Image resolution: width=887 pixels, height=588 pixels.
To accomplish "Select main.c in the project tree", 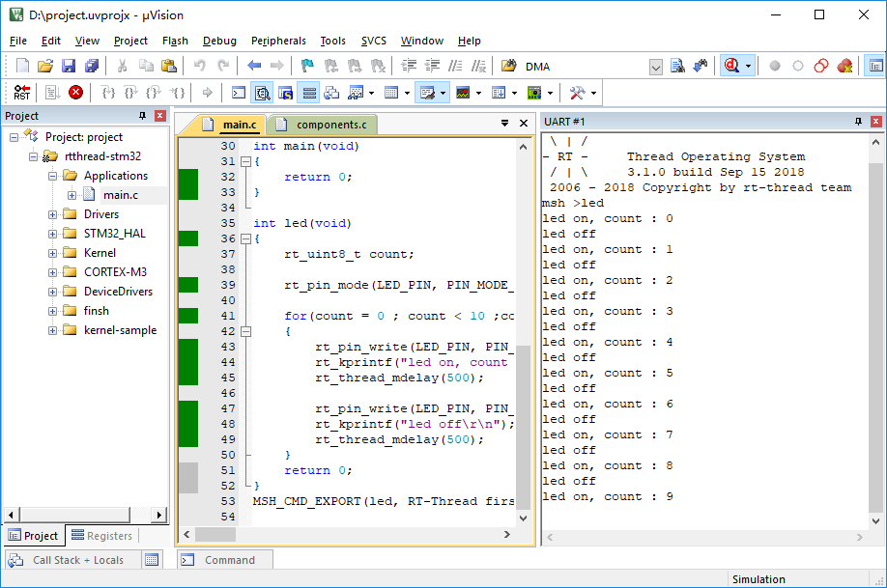I will [x=121, y=195].
